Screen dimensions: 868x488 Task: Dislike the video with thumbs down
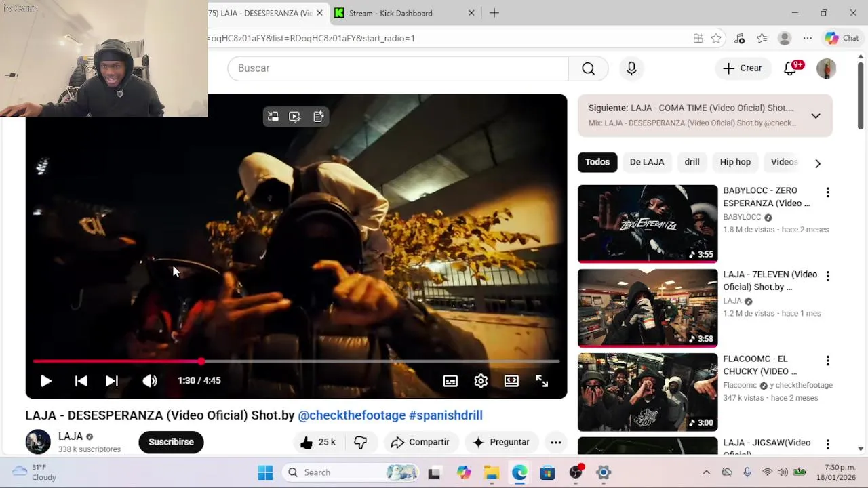pyautogui.click(x=360, y=442)
